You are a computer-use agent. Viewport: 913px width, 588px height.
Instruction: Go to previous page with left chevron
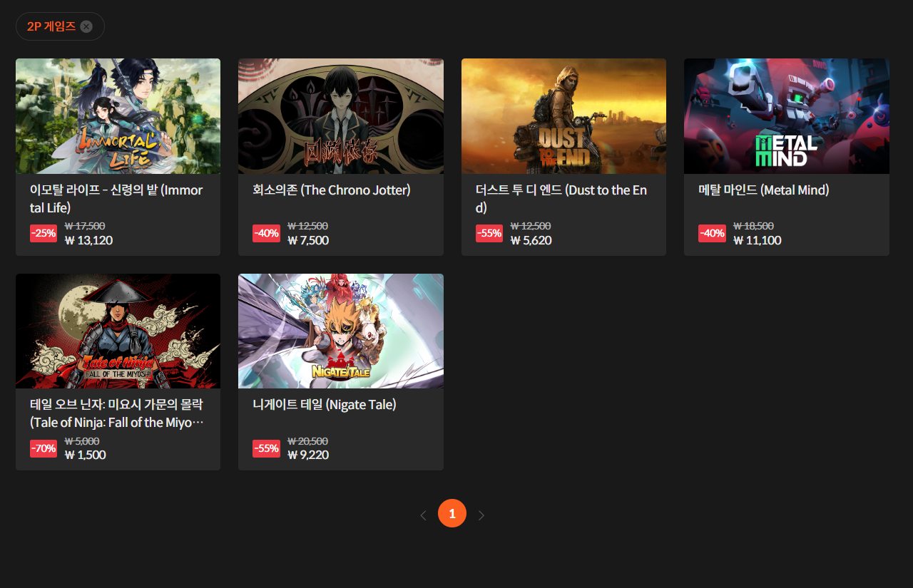(x=423, y=515)
